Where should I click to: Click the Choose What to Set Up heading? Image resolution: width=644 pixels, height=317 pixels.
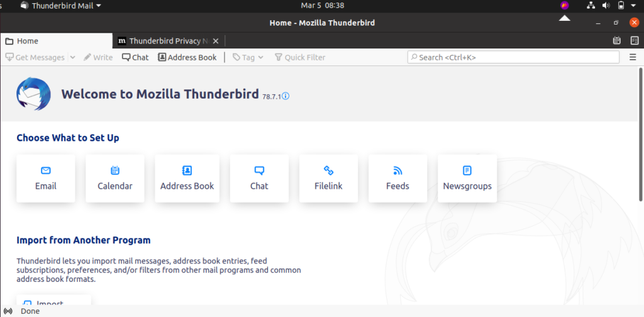68,138
